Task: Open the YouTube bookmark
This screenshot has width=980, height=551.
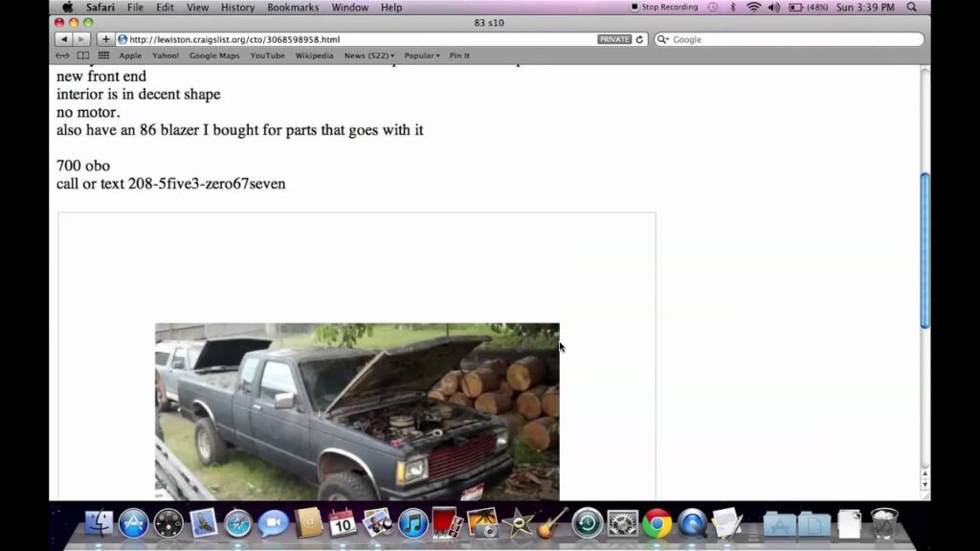Action: [268, 55]
